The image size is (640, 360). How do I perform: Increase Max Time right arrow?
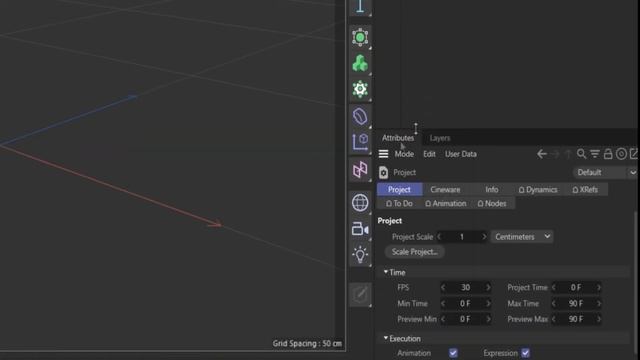click(599, 303)
